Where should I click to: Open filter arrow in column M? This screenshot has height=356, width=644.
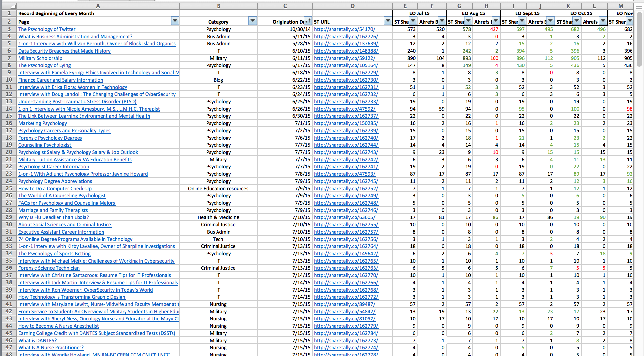pos(629,21)
